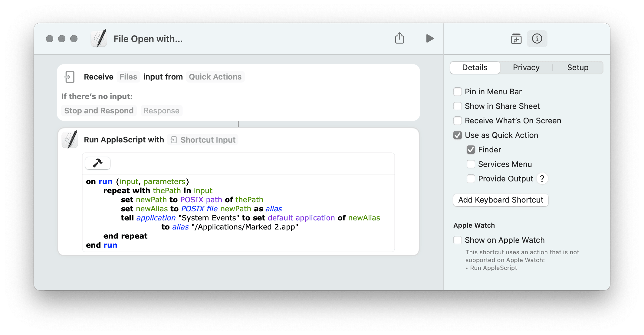Click the Quick Actions receive input icon
Screen dimensions: 644x335
(69, 76)
